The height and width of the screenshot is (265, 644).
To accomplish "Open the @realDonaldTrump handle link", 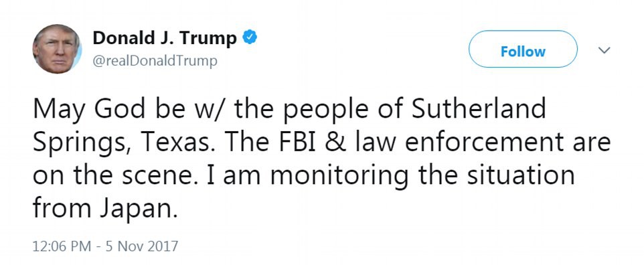I will (155, 61).
